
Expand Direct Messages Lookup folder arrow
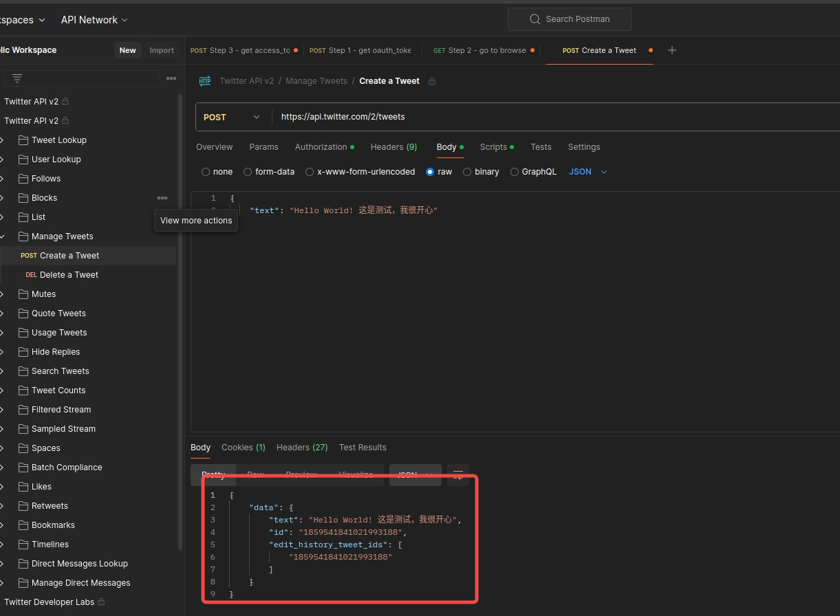click(3, 564)
